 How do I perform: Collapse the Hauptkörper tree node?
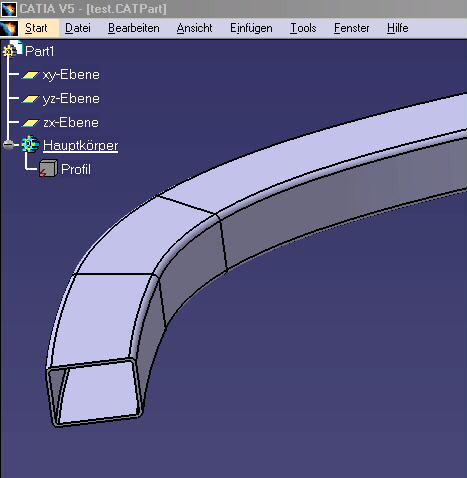click(8, 145)
